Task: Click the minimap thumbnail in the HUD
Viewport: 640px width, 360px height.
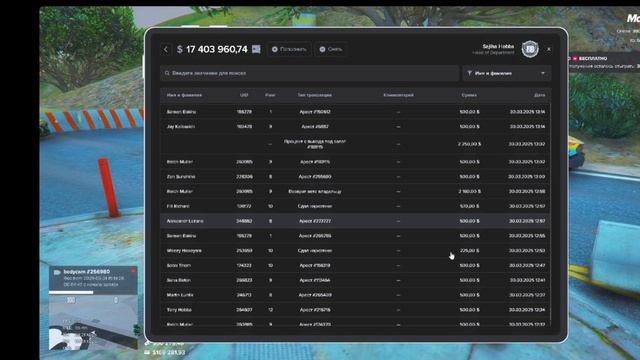Action: pos(93,322)
